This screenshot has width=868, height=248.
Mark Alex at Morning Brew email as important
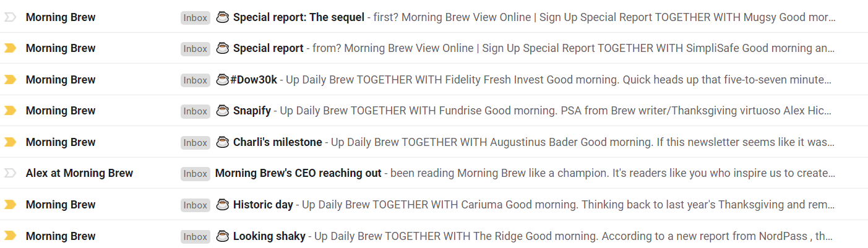pyautogui.click(x=10, y=173)
